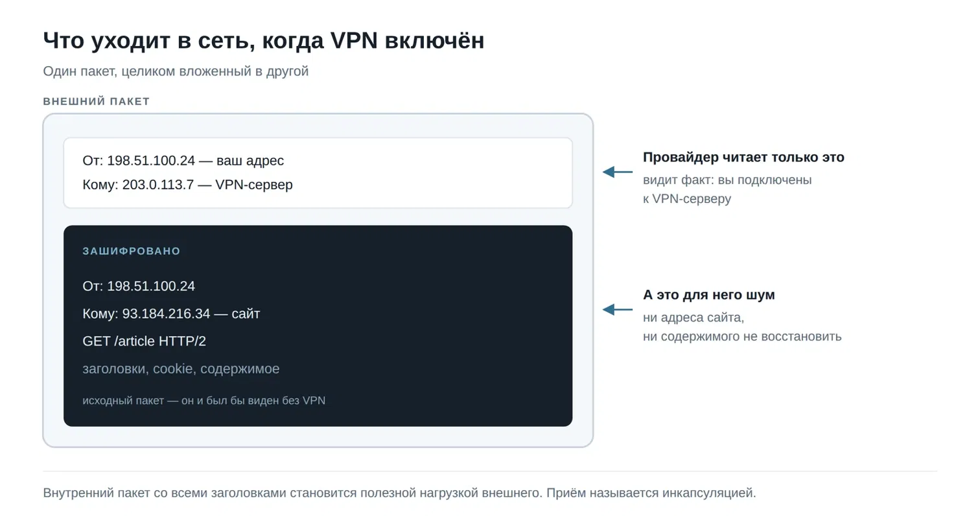This screenshot has height=516, width=980.
Task: Click the line 'Кому: 203.0.113.7 — VPN-сервер'
Action: point(187,185)
